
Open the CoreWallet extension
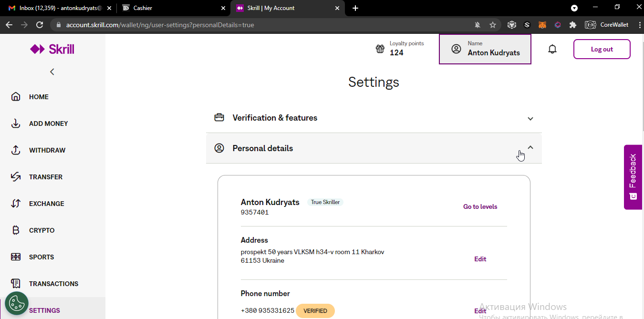click(607, 25)
